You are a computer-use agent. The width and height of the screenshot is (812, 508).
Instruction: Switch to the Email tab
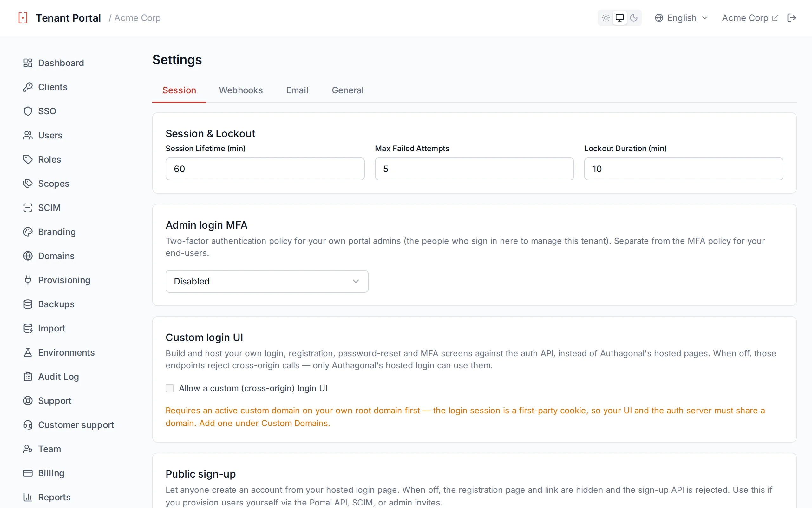[297, 90]
